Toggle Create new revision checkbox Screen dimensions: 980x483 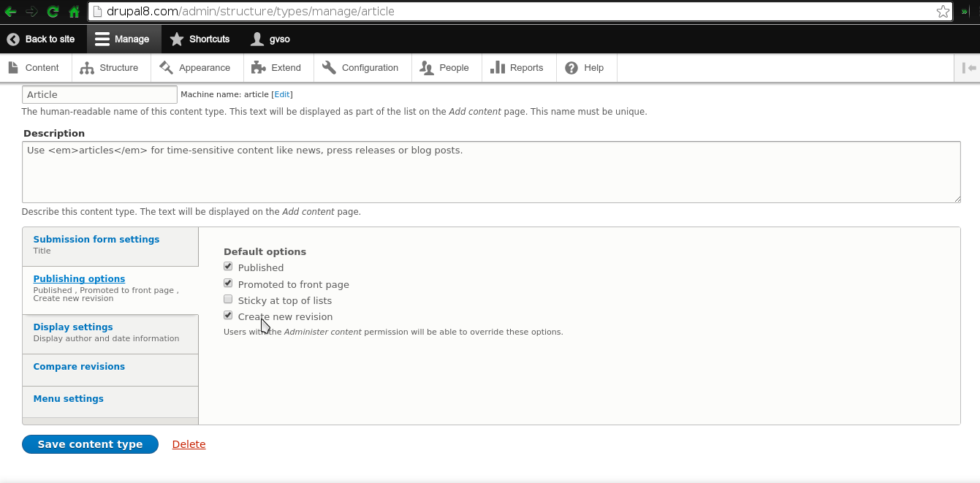pos(228,316)
